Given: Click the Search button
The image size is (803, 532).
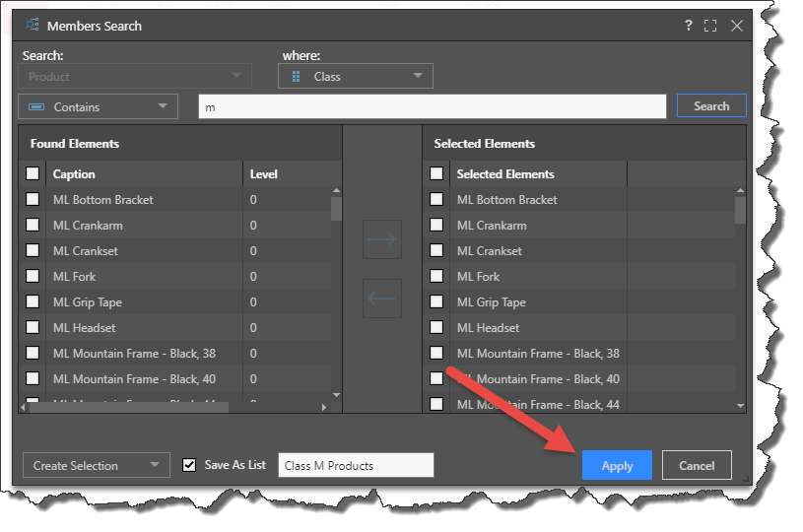Looking at the screenshot, I should point(711,106).
